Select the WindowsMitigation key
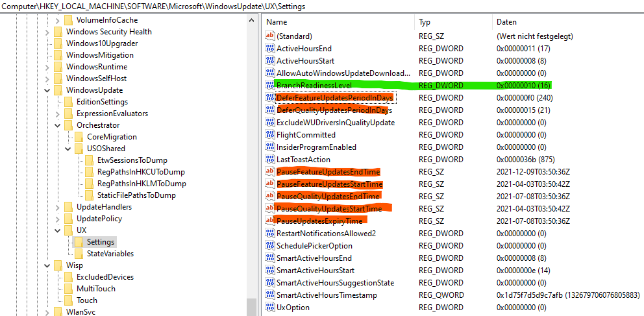This screenshot has width=644, height=316. coord(99,55)
